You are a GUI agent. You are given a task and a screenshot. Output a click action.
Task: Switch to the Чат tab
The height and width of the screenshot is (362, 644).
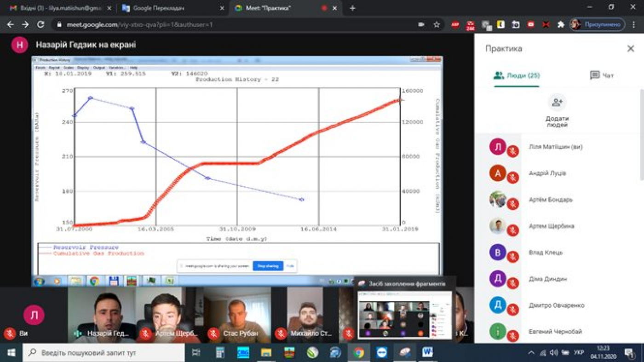click(x=602, y=75)
